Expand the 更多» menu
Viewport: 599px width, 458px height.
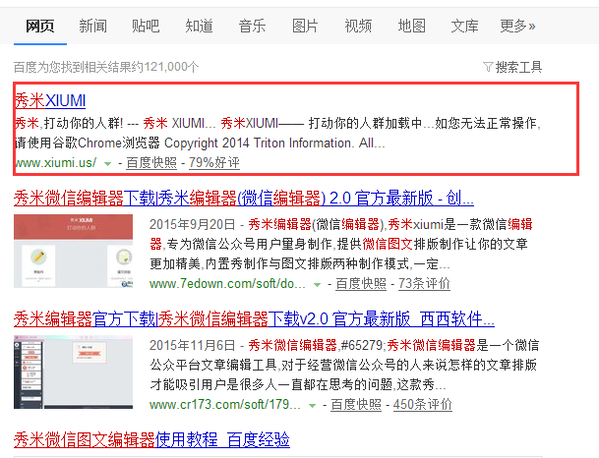click(x=518, y=26)
